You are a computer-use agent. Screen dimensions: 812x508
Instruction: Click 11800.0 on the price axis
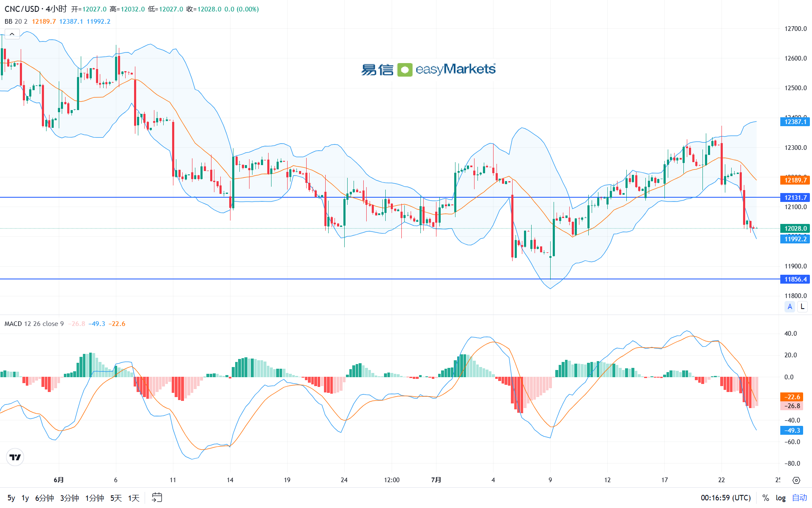pos(796,296)
